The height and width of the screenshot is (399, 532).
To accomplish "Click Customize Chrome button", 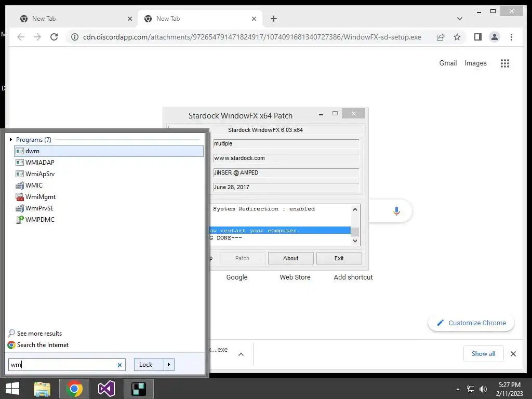I will 471,323.
